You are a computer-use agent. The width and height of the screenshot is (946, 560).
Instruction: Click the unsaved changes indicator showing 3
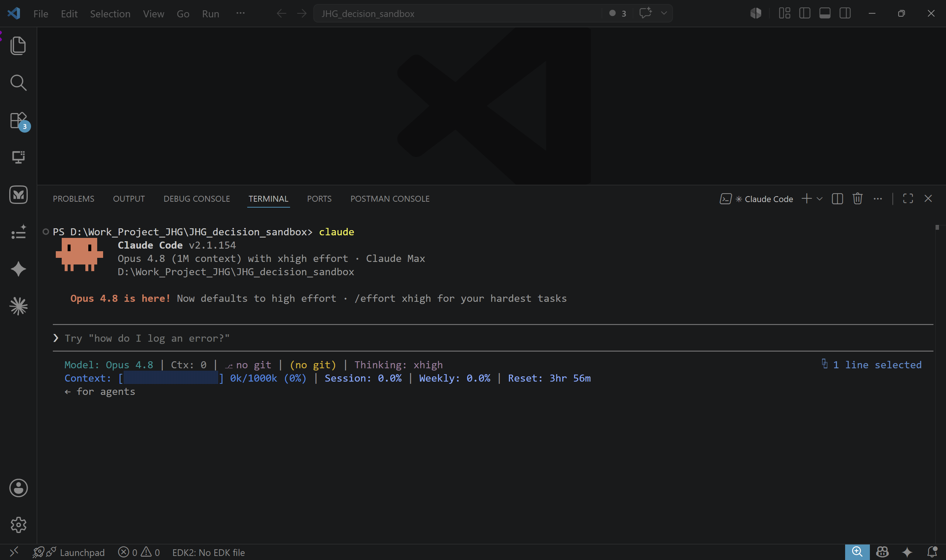(x=617, y=13)
